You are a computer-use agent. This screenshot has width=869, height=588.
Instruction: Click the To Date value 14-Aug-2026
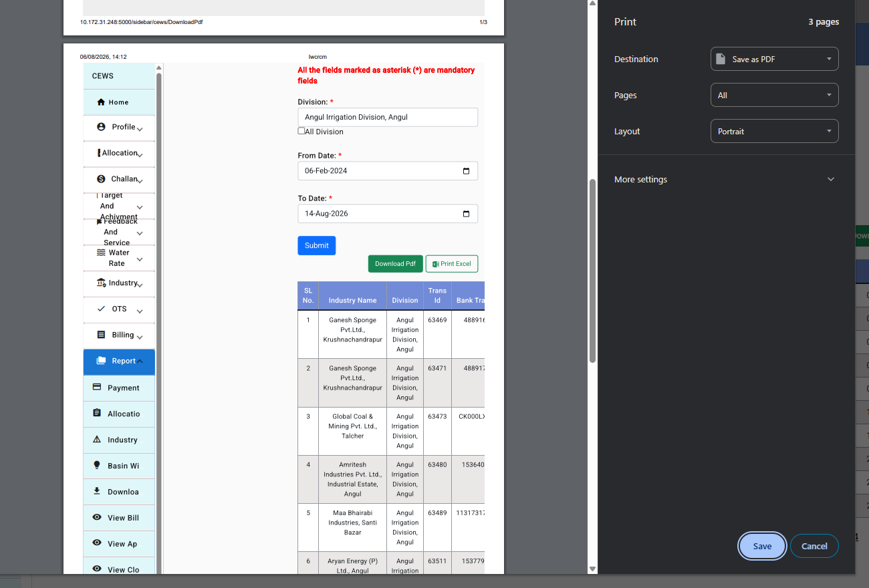pos(327,214)
